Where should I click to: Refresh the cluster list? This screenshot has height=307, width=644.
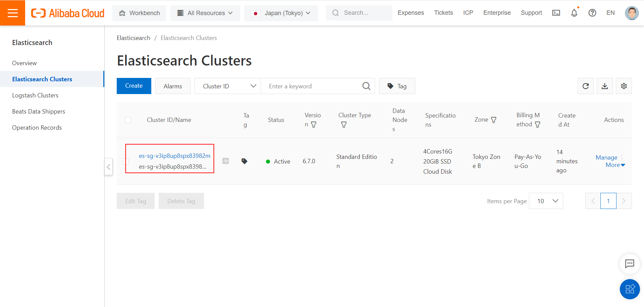[586, 86]
